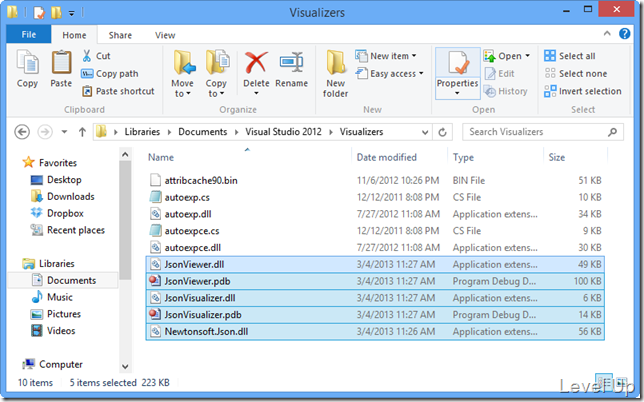Click Select none in the ribbon
The image size is (644, 402).
tap(576, 74)
